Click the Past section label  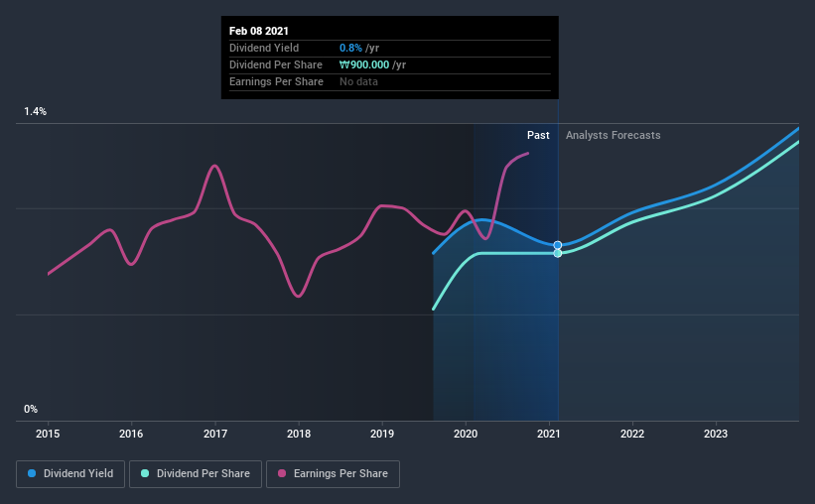point(538,135)
